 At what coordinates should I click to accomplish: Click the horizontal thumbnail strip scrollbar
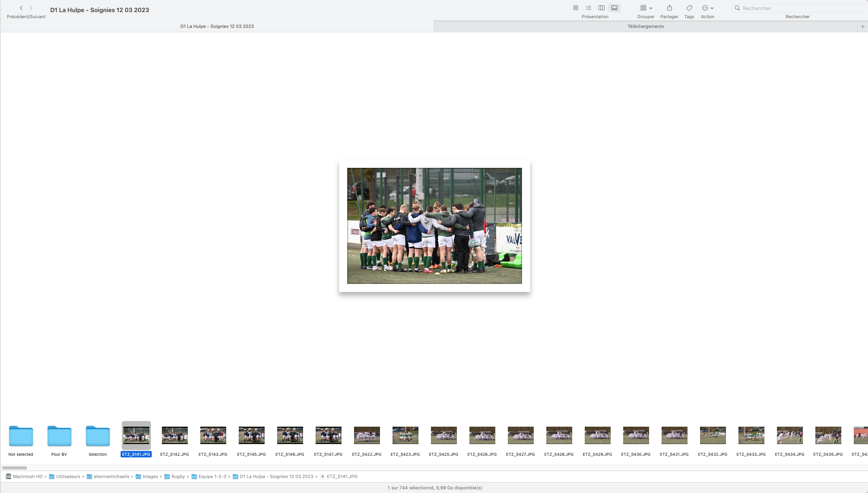click(x=15, y=468)
